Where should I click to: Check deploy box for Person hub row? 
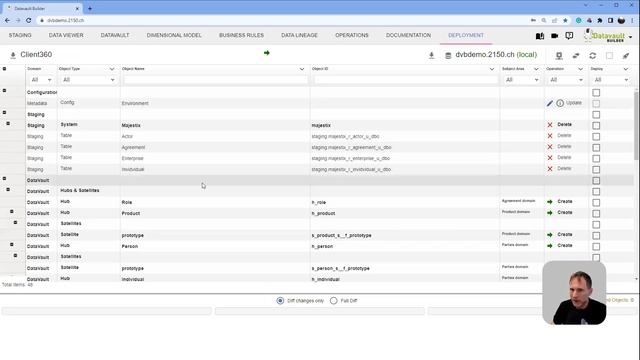pos(596,247)
